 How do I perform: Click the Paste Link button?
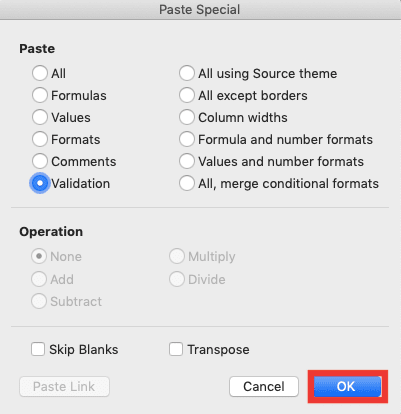(64, 386)
